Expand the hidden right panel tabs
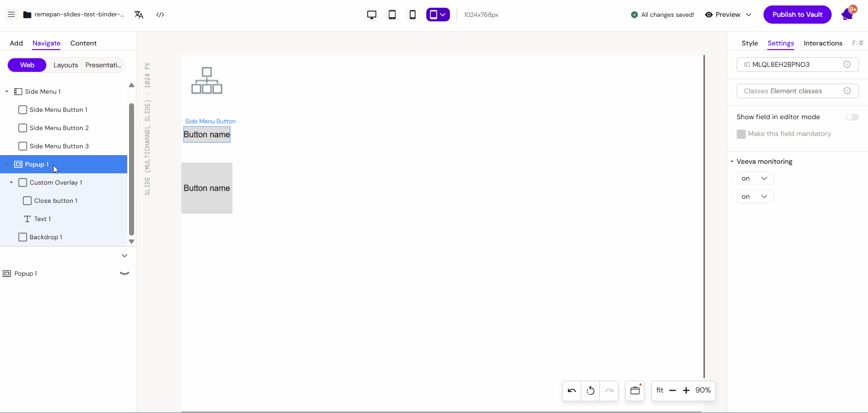 point(861,43)
